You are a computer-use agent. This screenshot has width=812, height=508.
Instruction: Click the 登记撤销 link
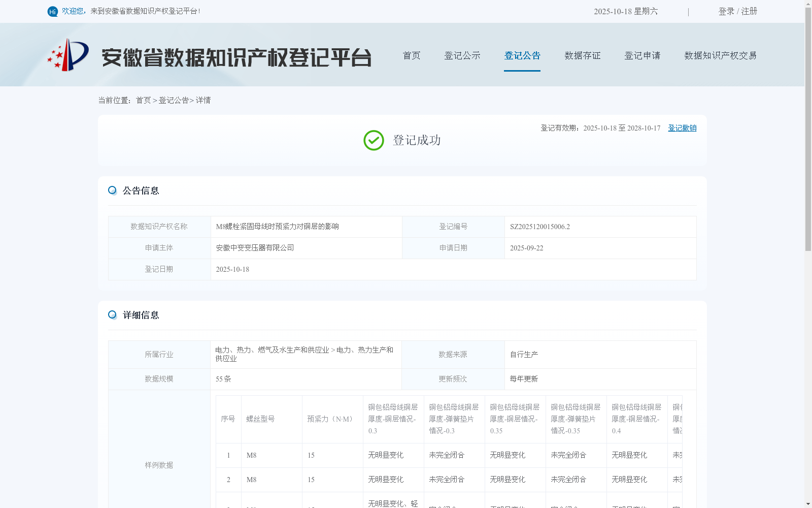(x=682, y=128)
